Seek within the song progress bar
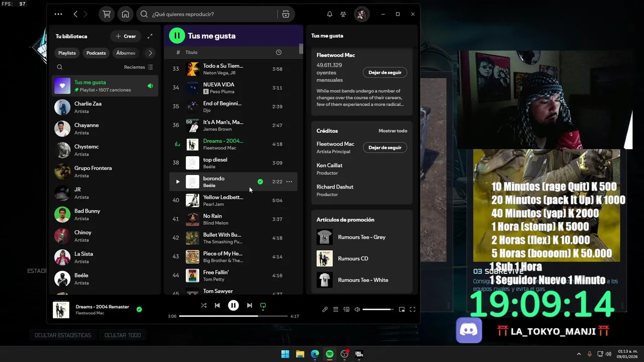The width and height of the screenshot is (644, 362). [x=233, y=316]
